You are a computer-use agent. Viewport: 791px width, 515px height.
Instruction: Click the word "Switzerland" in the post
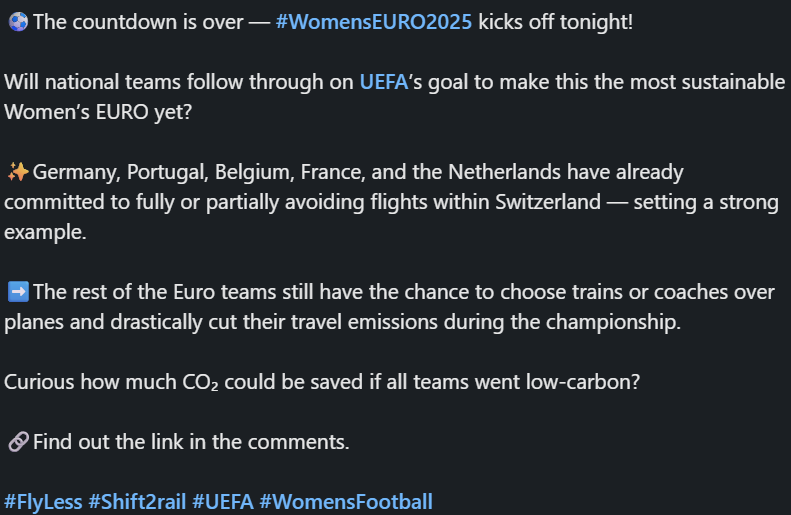548,202
